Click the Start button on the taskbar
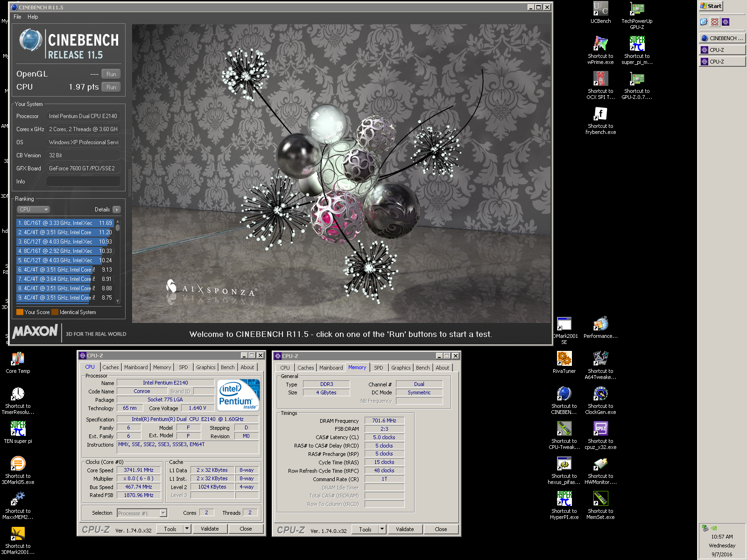The width and height of the screenshot is (747, 560). click(x=711, y=6)
